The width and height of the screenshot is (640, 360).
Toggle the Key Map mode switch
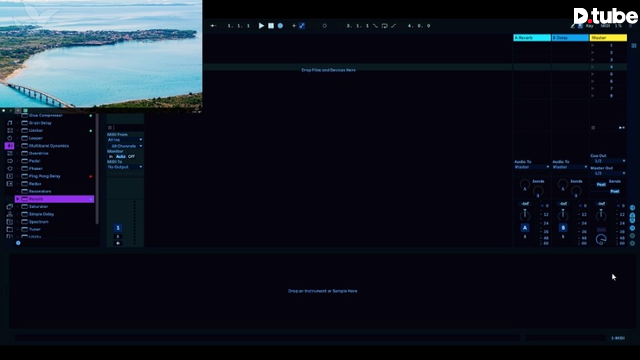pos(589,26)
